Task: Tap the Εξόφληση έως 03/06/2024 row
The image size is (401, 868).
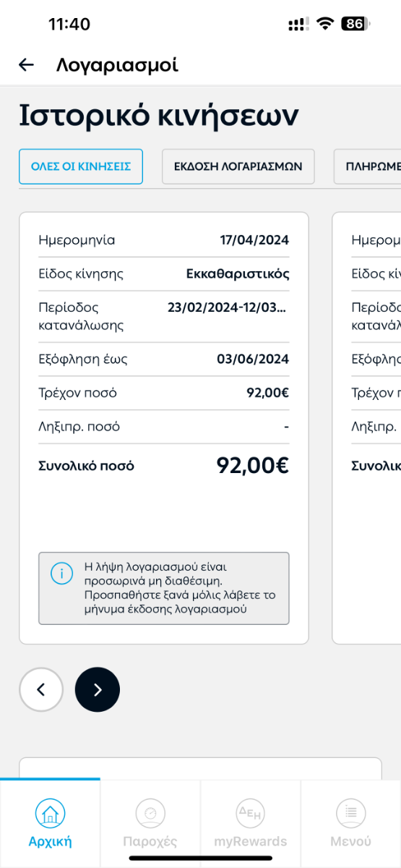Action: (164, 359)
